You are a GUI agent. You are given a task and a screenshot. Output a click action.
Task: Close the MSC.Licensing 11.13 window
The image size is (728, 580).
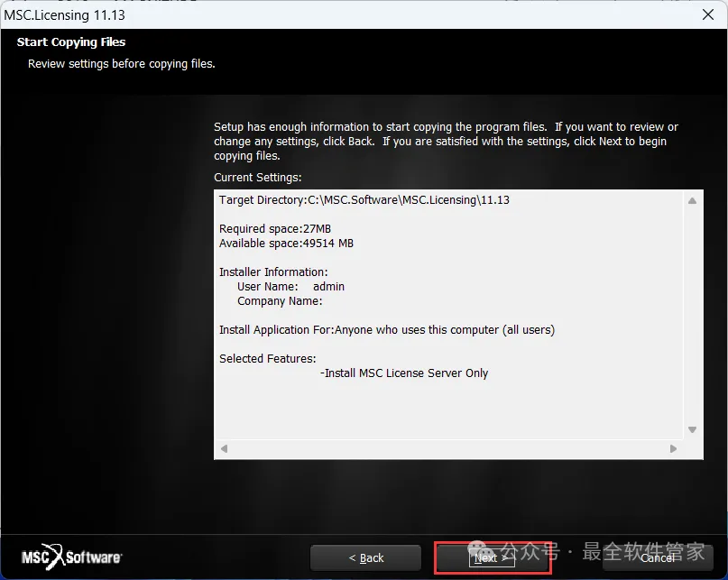pos(708,14)
